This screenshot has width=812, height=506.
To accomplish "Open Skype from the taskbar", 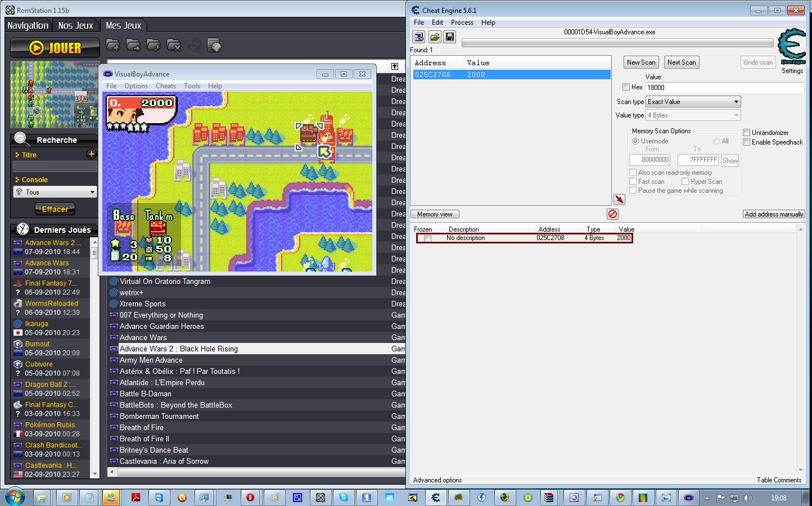I will pos(343,498).
